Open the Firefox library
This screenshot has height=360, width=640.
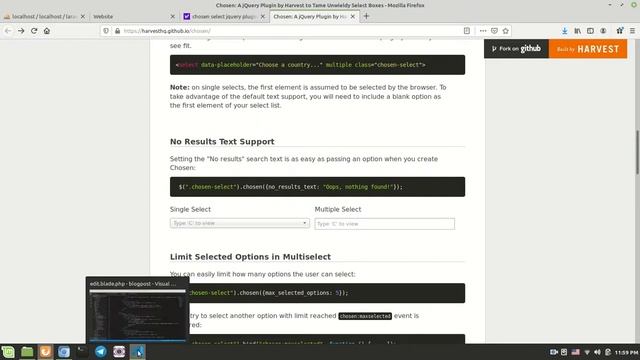[578, 31]
